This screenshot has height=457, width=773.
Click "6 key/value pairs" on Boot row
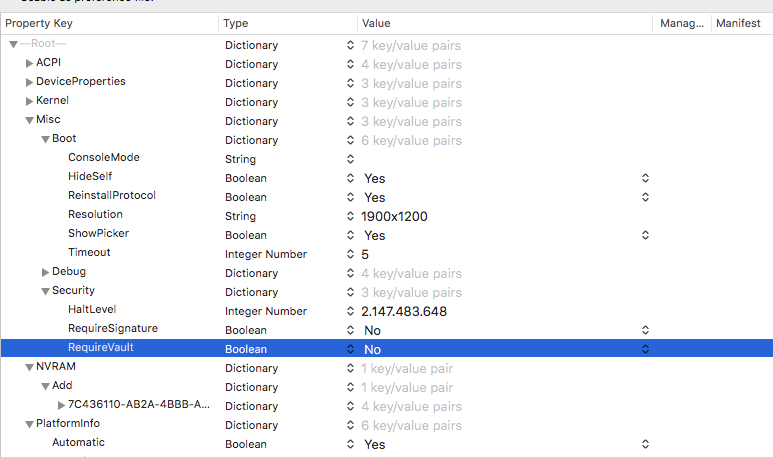[411, 141]
